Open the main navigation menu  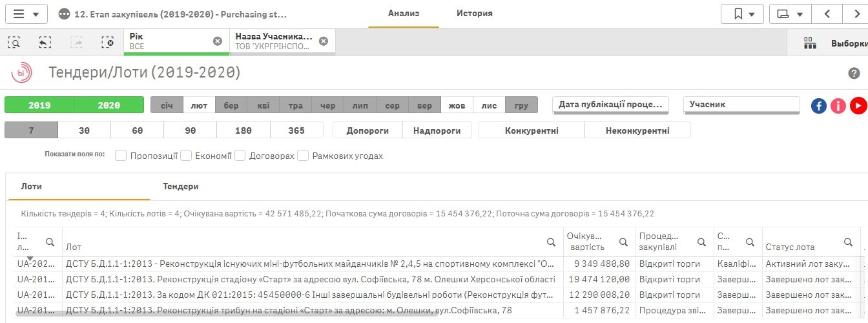26,14
